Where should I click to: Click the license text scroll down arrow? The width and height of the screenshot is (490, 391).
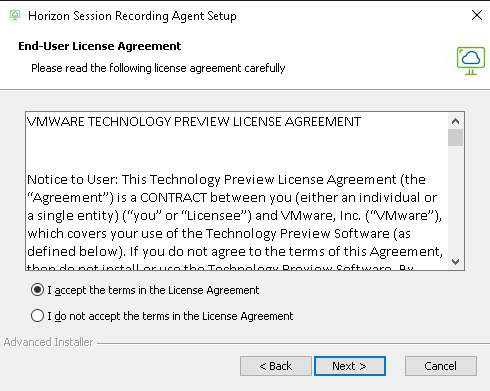click(455, 262)
